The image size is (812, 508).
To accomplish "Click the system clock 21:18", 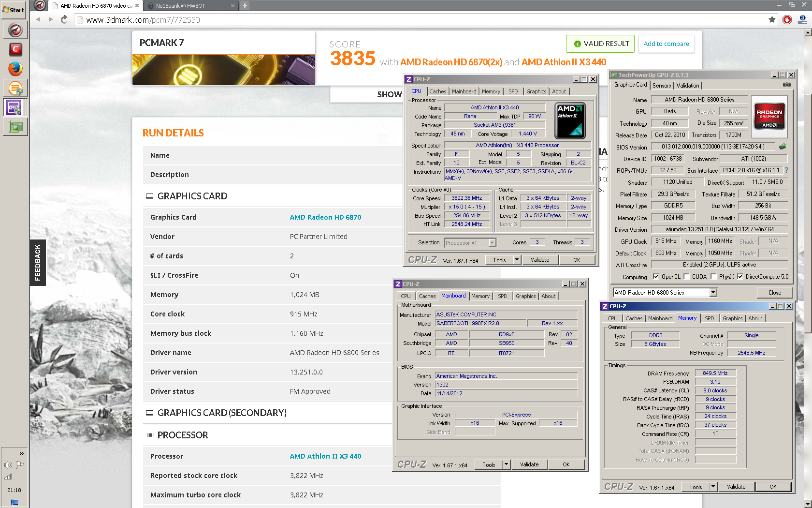I will [x=14, y=490].
